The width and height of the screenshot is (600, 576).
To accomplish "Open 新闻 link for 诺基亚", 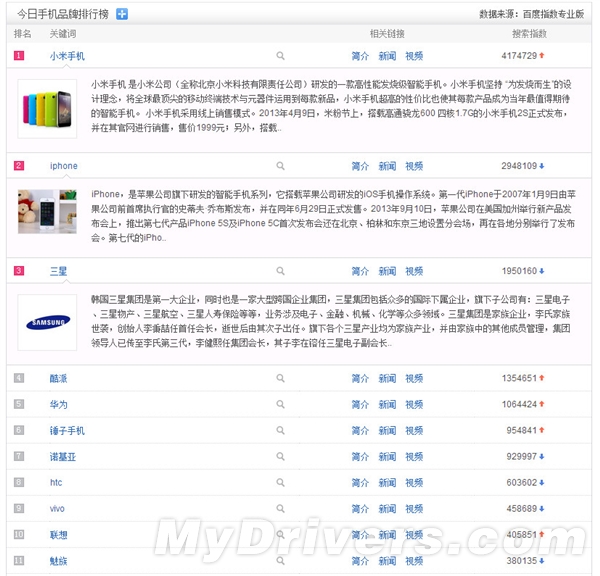I will coord(387,456).
